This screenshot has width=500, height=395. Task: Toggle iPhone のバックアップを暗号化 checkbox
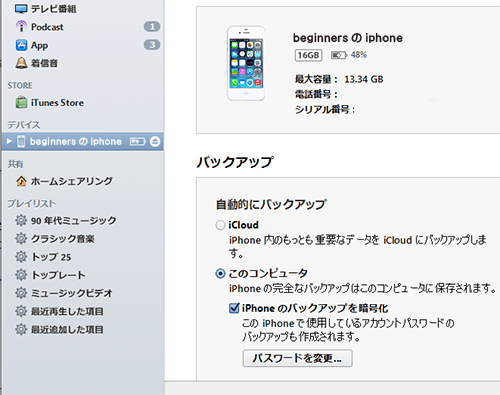point(234,308)
